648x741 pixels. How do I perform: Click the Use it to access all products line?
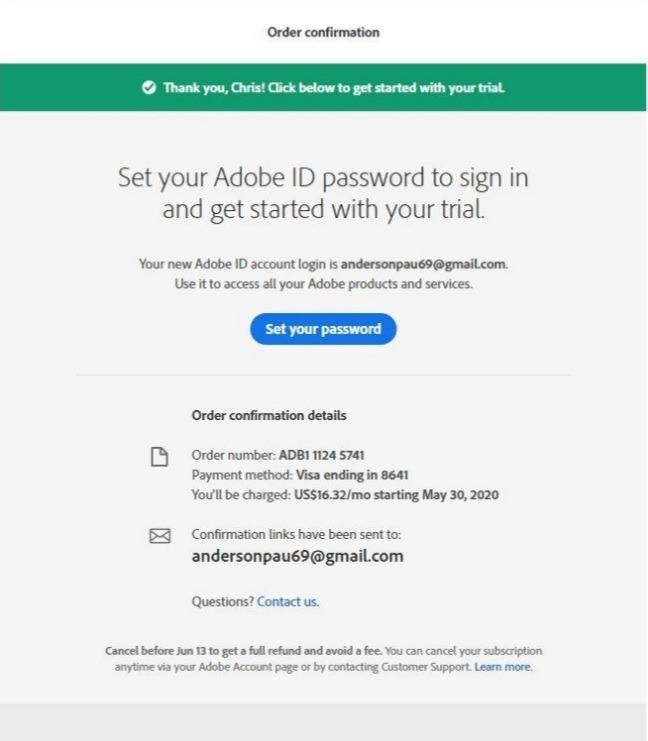coord(323,284)
